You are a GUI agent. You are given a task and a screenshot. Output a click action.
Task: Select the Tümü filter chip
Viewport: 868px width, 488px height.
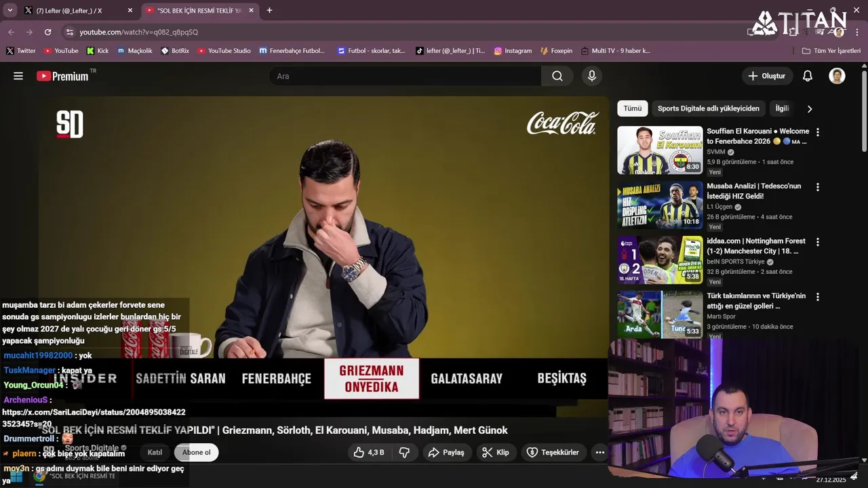pyautogui.click(x=633, y=108)
